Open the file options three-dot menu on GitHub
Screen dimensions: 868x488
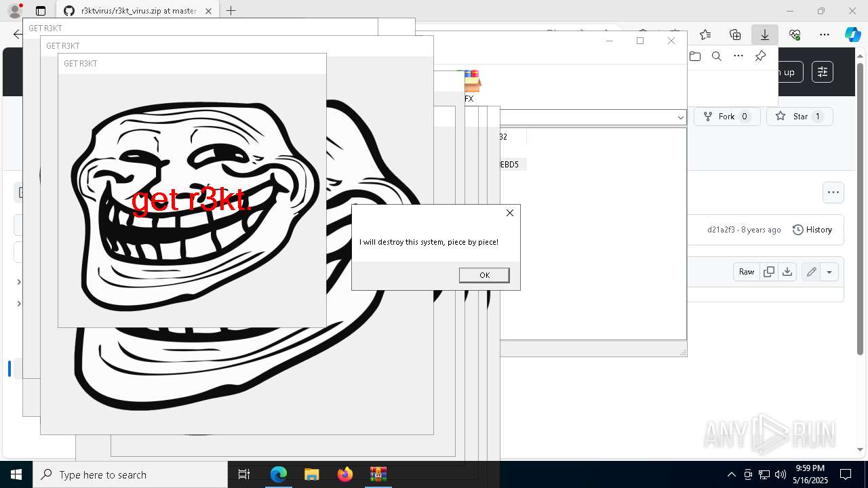pyautogui.click(x=833, y=192)
